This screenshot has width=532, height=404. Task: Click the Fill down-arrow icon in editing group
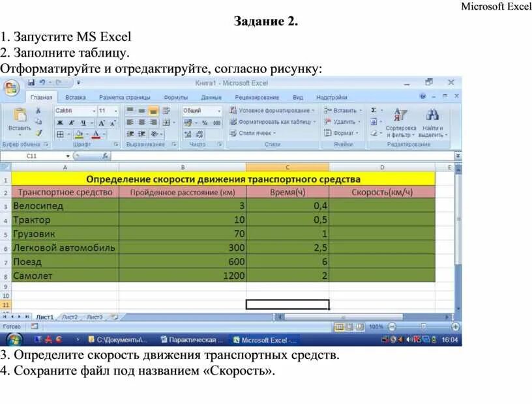[374, 121]
